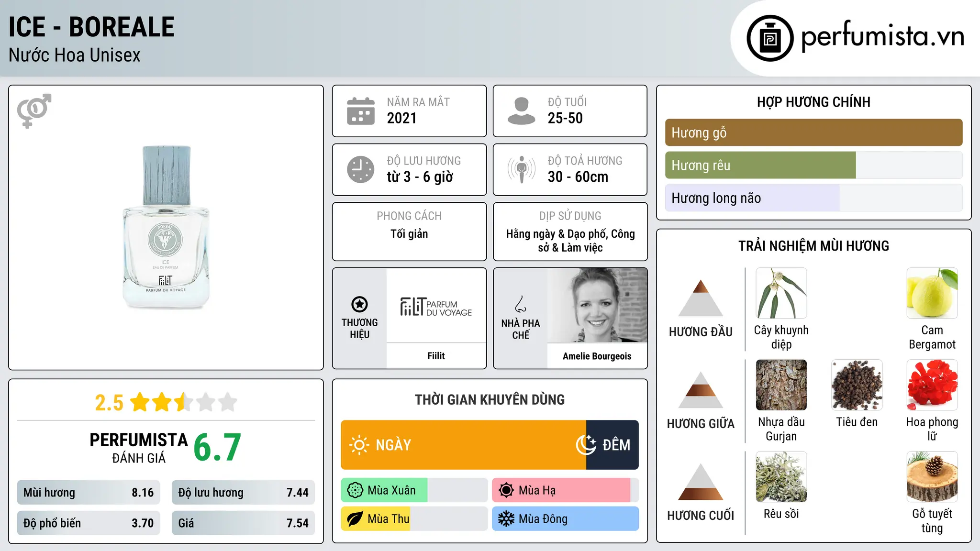This screenshot has height=551, width=980.
Task: Click the Giá 7.54 score row
Action: pyautogui.click(x=243, y=523)
